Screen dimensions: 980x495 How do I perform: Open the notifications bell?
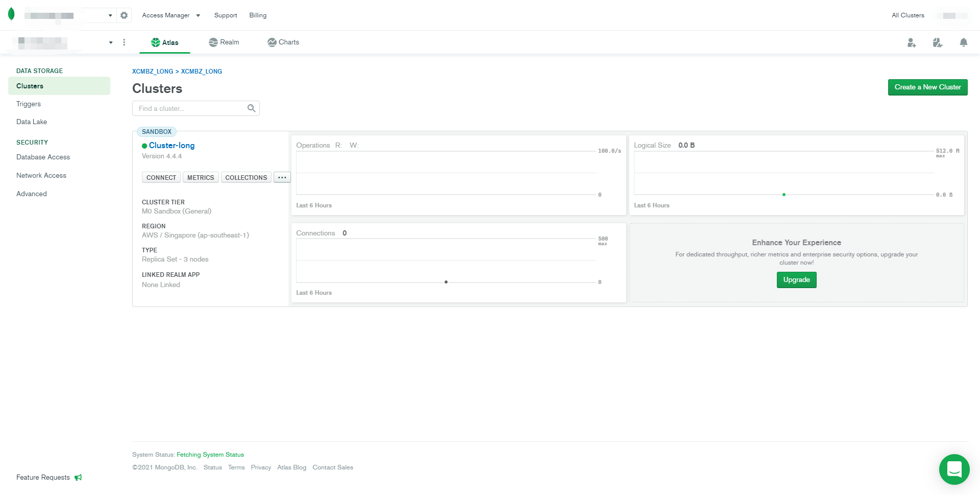point(964,43)
